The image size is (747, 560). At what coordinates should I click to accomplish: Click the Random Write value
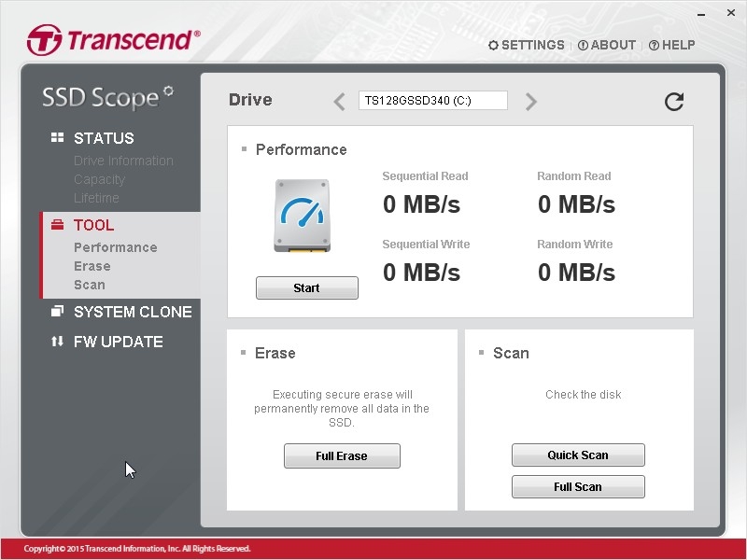576,273
